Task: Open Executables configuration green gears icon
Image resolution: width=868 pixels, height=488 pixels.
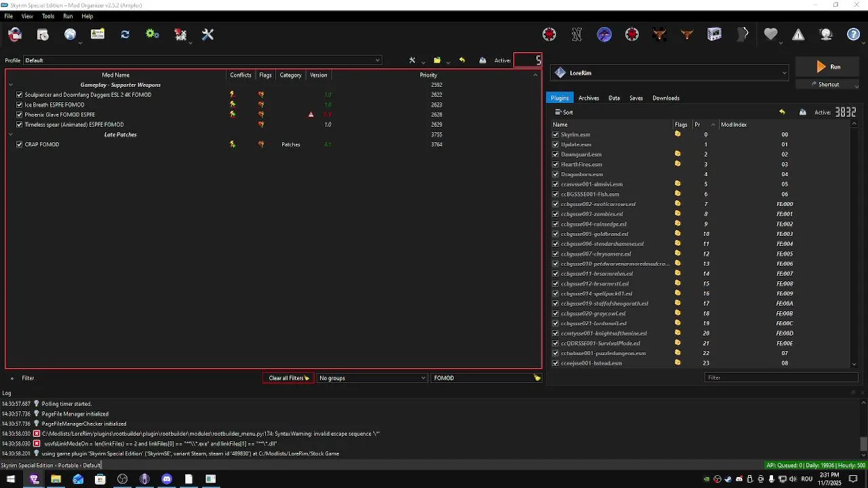Action: [153, 34]
